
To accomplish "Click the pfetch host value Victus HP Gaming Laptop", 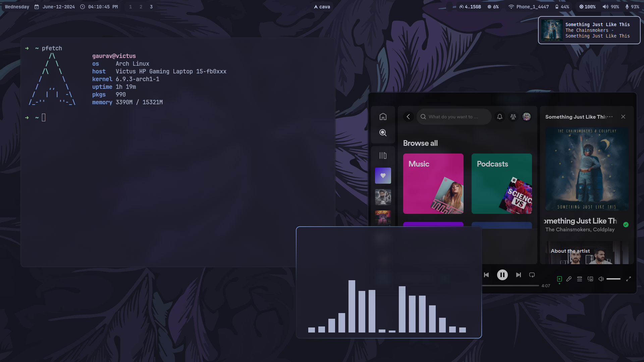I will tap(171, 71).
